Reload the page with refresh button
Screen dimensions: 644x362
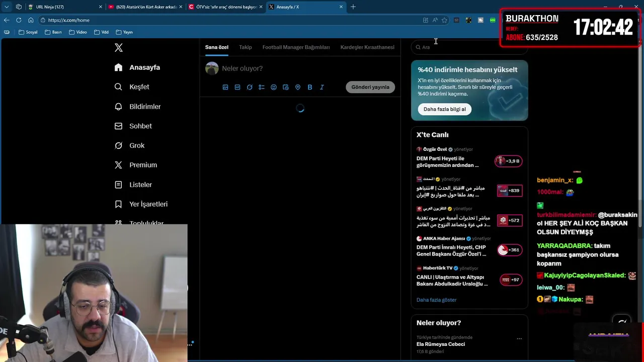(x=19, y=20)
